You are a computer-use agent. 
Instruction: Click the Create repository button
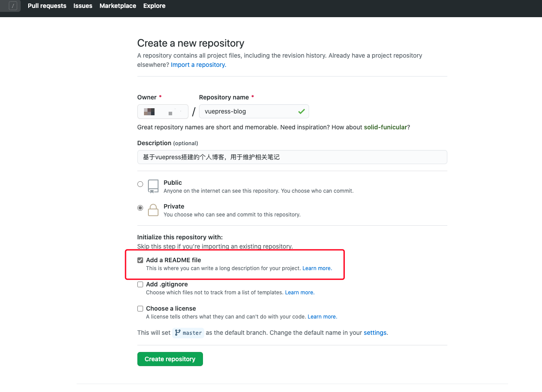coord(170,359)
